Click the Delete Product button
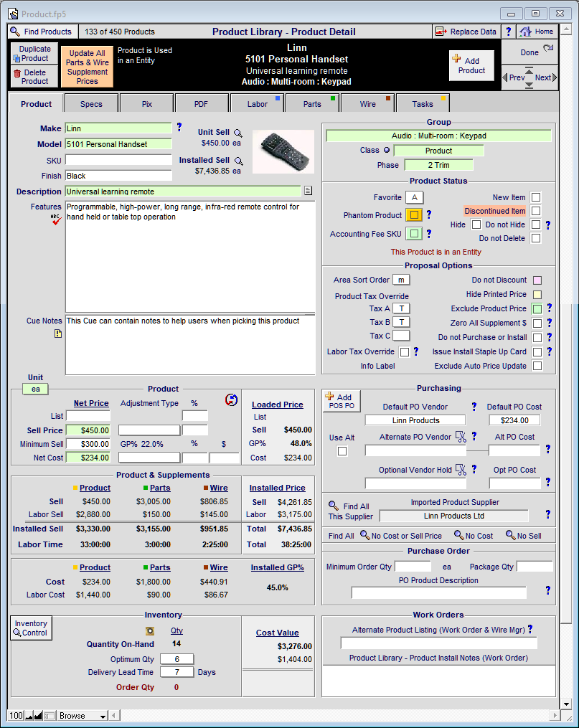Screen dimensions: 579x728 pos(34,77)
